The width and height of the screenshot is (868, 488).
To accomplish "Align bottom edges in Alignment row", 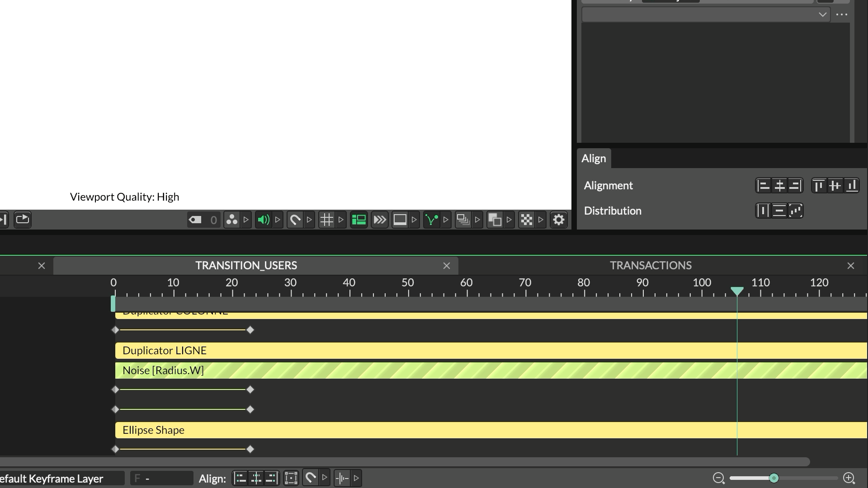I will pos(852,186).
